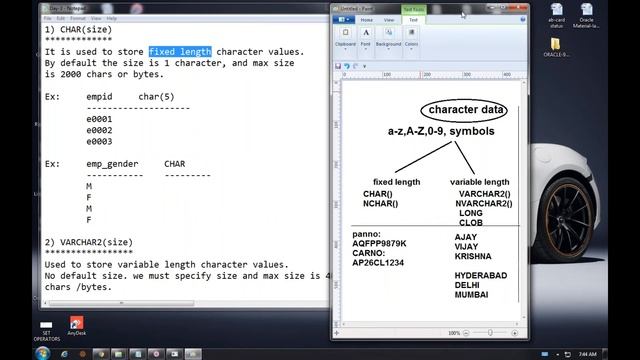The height and width of the screenshot is (360, 640).
Task: Click 'char(5)' text in Notepad
Action: [x=156, y=97]
